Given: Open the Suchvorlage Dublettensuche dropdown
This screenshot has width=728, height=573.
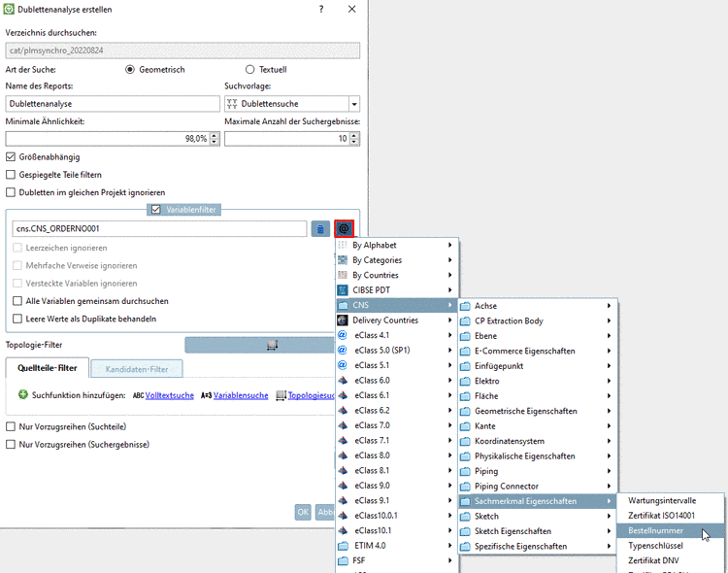Looking at the screenshot, I should [354, 104].
